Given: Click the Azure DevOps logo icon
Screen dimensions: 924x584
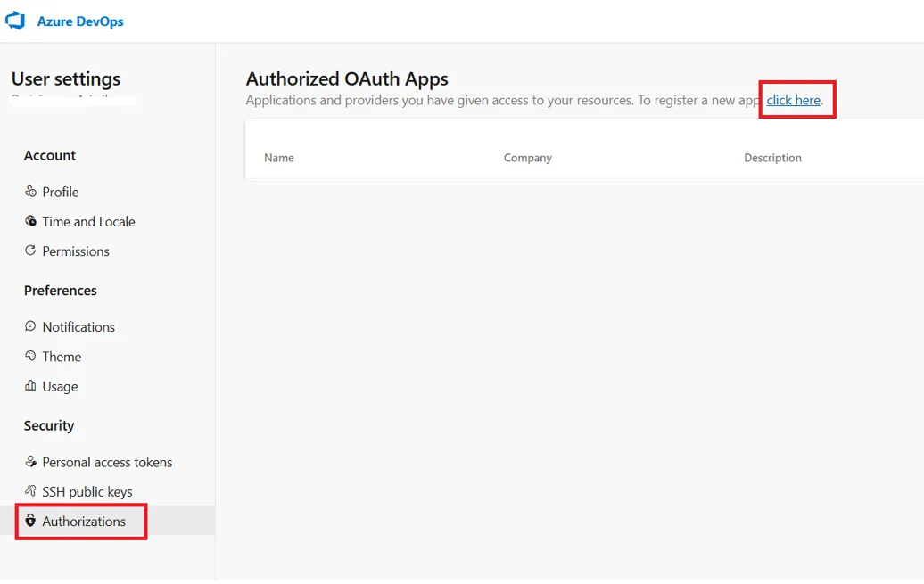Looking at the screenshot, I should [14, 21].
